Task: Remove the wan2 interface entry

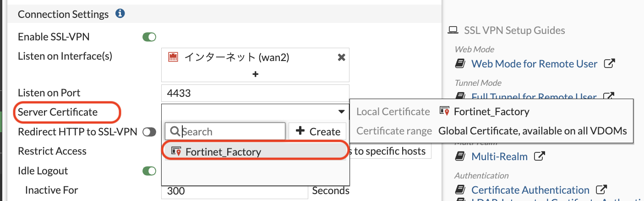Action: (341, 57)
